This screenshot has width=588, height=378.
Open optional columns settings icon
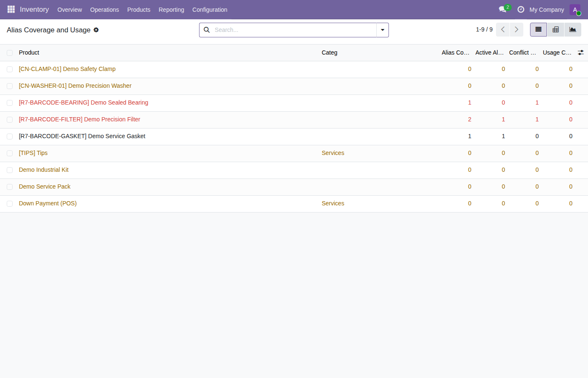581,52
